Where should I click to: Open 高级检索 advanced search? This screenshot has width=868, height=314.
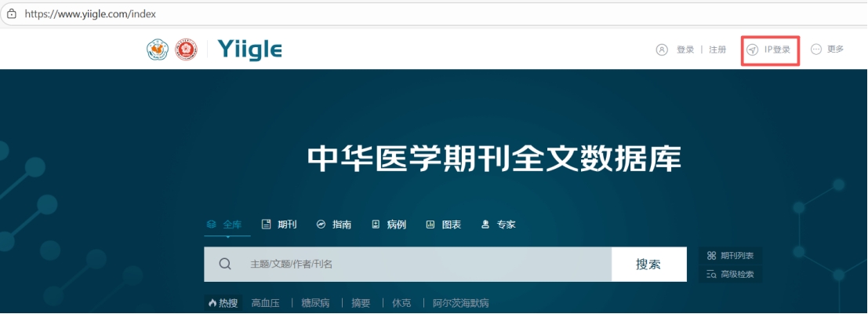(729, 274)
